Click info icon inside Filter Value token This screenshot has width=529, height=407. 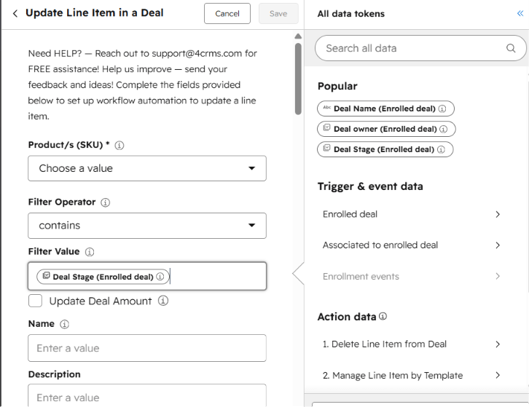pyautogui.click(x=160, y=277)
